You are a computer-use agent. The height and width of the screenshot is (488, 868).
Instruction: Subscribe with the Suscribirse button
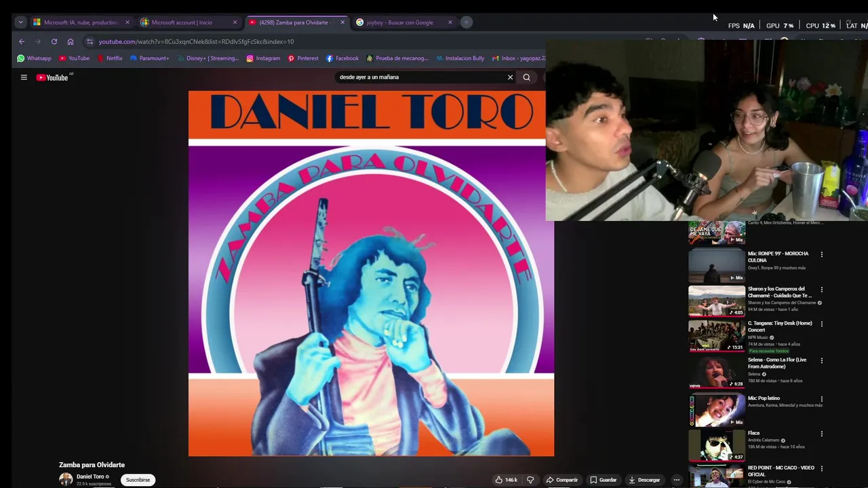click(x=138, y=480)
